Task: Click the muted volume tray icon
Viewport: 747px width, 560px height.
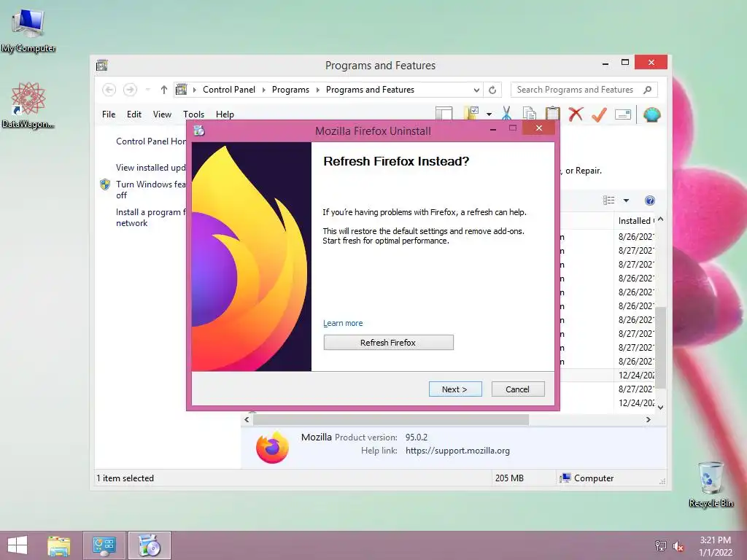Action: click(678, 546)
